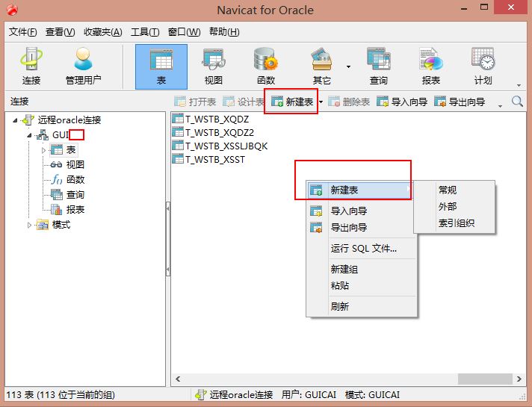Open the 文件(F) menu
This screenshot has height=407, width=532.
click(x=22, y=32)
